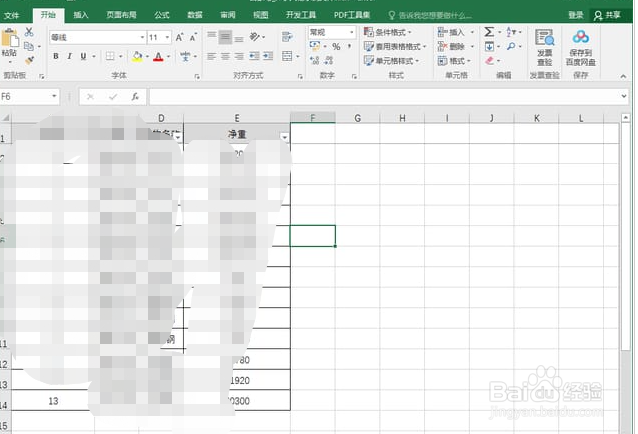Click the Fill down icon
638x434 pixels.
pos(489,46)
